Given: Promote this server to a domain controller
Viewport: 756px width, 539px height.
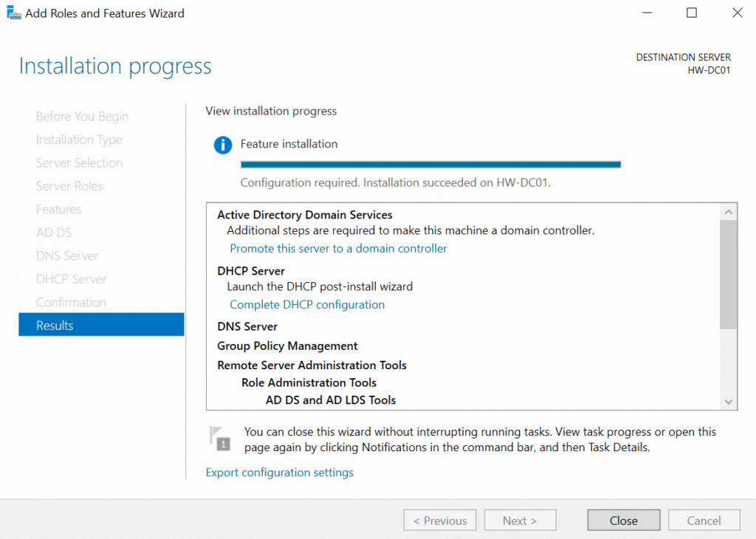Looking at the screenshot, I should click(x=338, y=249).
